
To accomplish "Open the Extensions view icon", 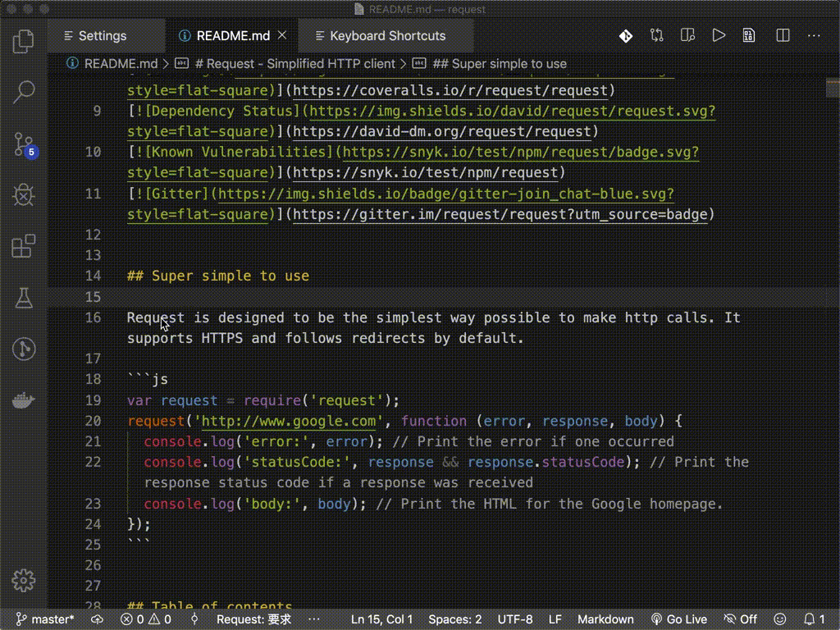I will [x=24, y=246].
